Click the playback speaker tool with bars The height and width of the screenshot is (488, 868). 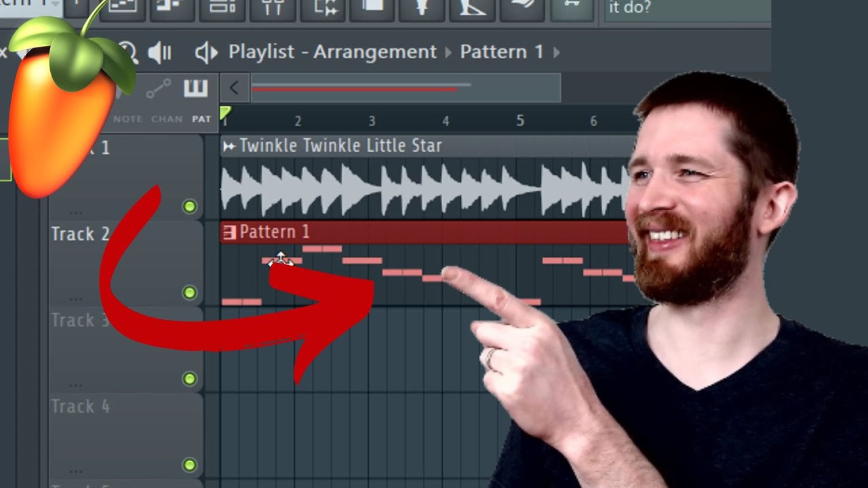pos(160,52)
